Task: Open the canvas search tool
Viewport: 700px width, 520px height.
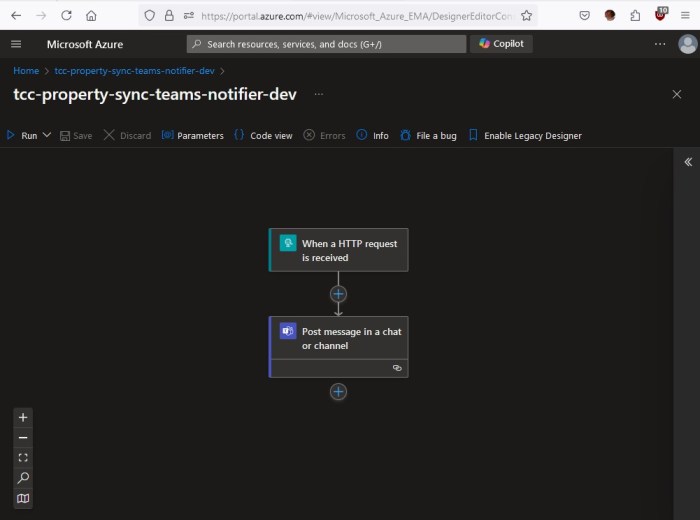Action: point(24,478)
